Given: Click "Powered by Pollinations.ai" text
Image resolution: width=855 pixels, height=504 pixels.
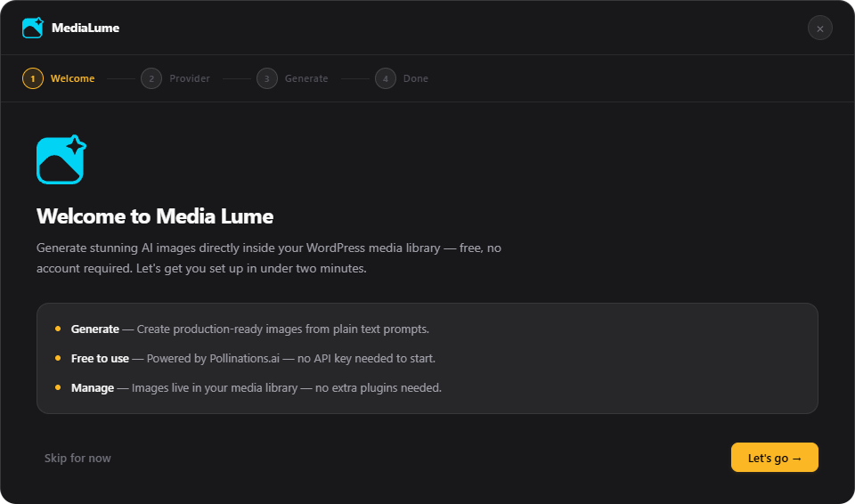Looking at the screenshot, I should point(213,359).
